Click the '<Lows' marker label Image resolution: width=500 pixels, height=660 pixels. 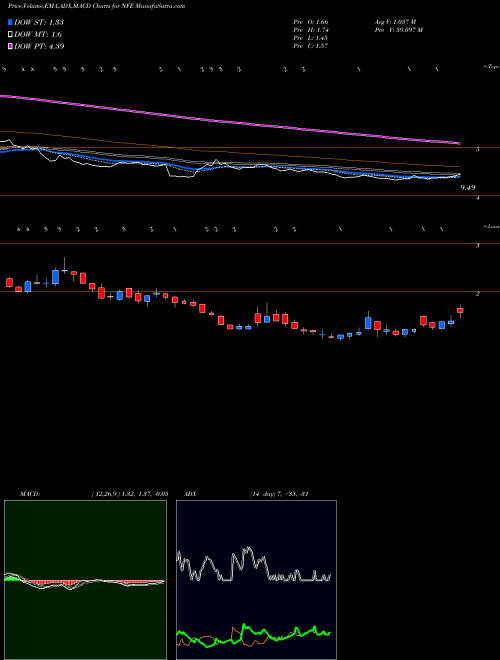click(492, 226)
